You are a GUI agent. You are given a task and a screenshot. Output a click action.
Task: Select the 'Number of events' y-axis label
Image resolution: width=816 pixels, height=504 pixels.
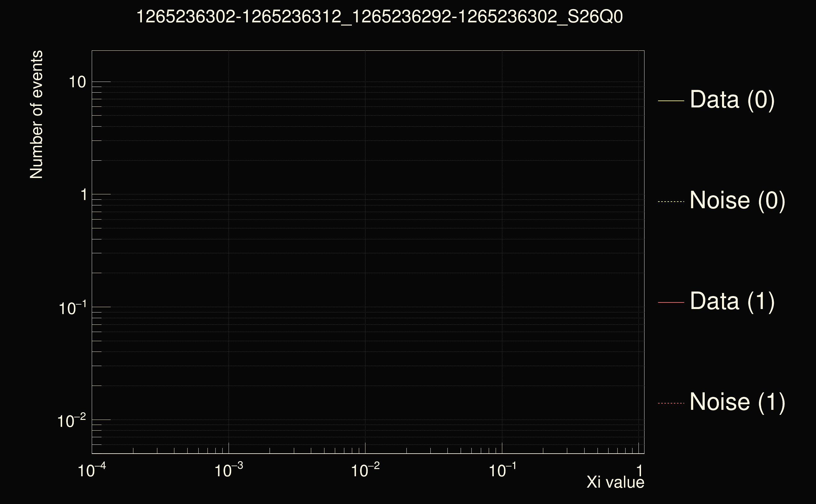point(36,114)
